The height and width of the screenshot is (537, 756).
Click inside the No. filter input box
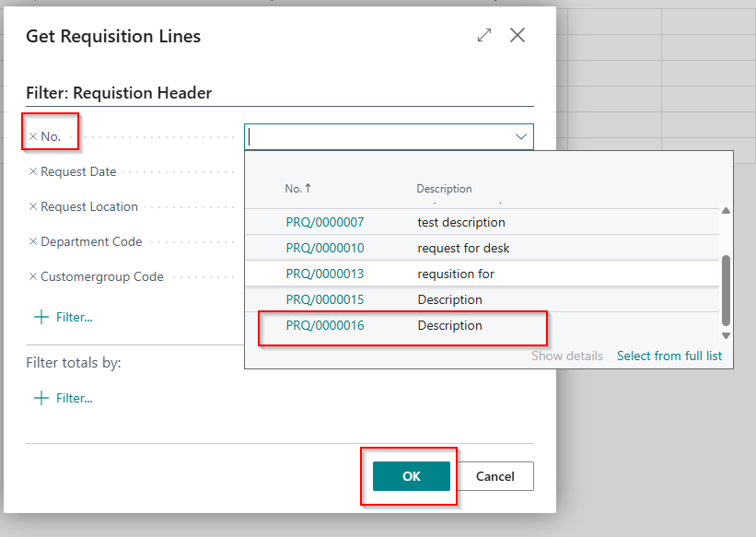(378, 137)
